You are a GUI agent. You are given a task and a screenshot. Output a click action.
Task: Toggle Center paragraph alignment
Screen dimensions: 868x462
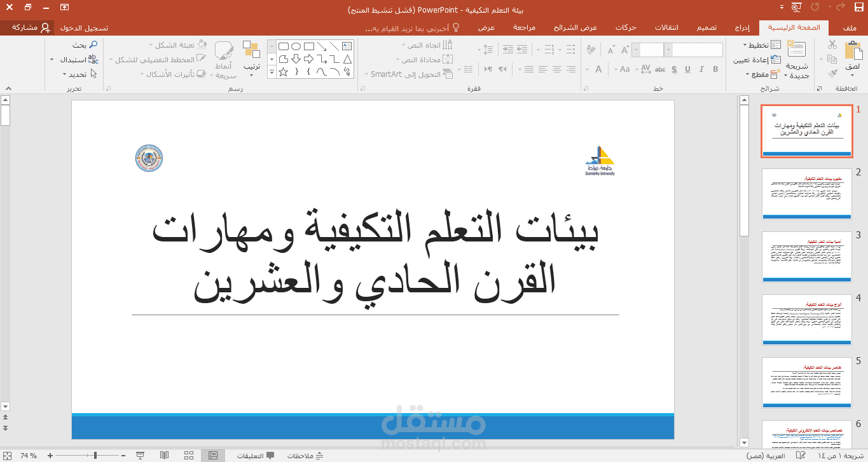(557, 69)
